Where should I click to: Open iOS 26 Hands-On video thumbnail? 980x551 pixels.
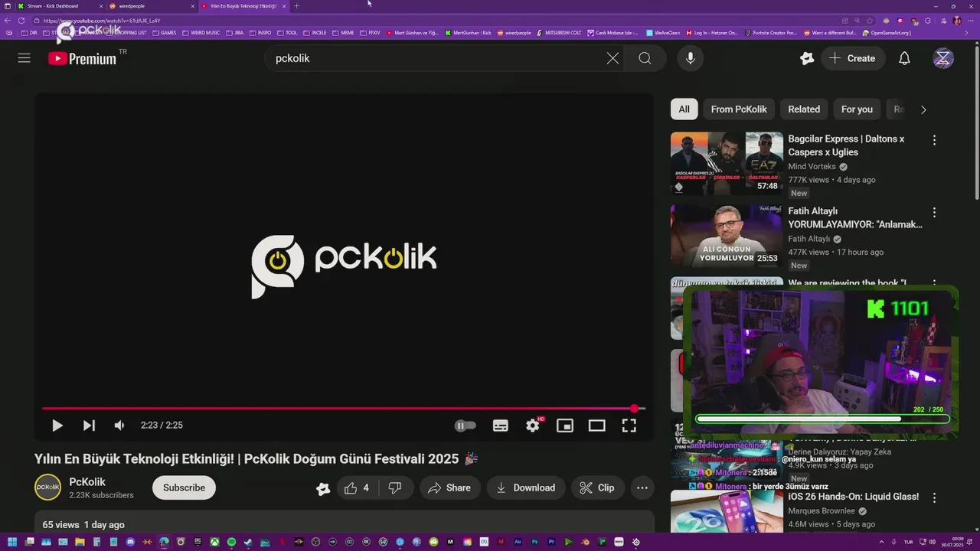click(x=727, y=511)
